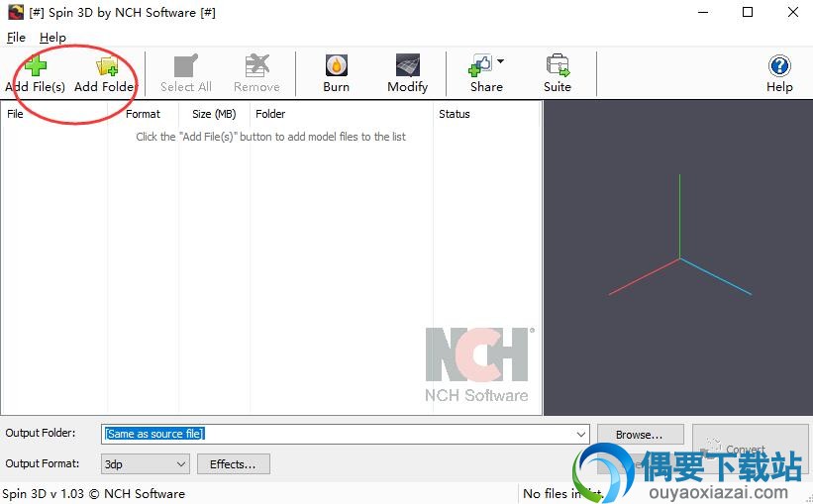Click the Spin 3D title bar app icon
The image size is (813, 504).
[16, 12]
